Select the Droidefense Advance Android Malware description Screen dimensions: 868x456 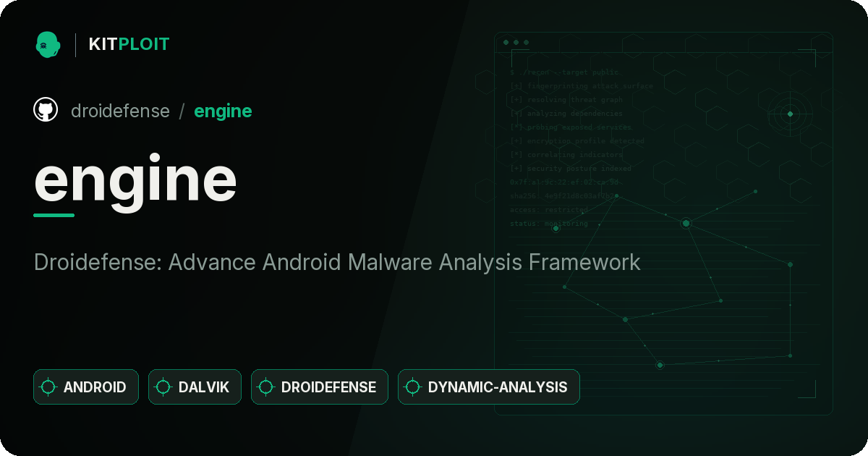click(x=337, y=262)
